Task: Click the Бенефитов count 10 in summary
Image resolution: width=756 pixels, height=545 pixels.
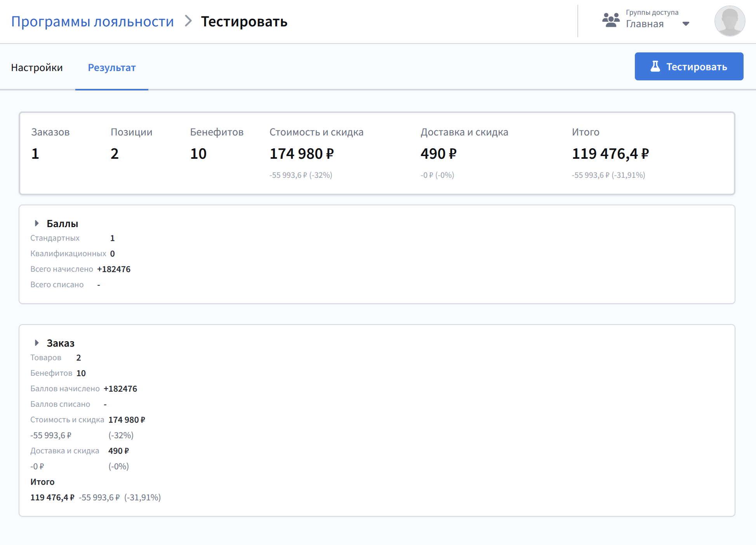Action: pos(198,154)
